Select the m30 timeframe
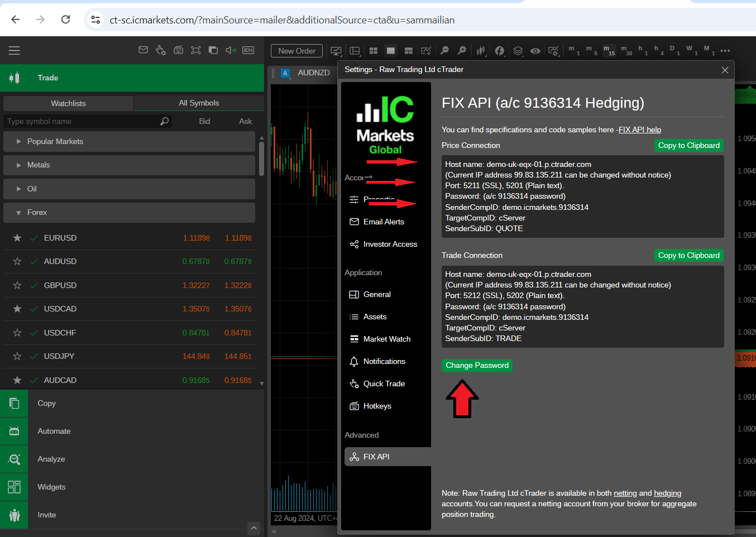The height and width of the screenshot is (537, 756). [x=626, y=50]
